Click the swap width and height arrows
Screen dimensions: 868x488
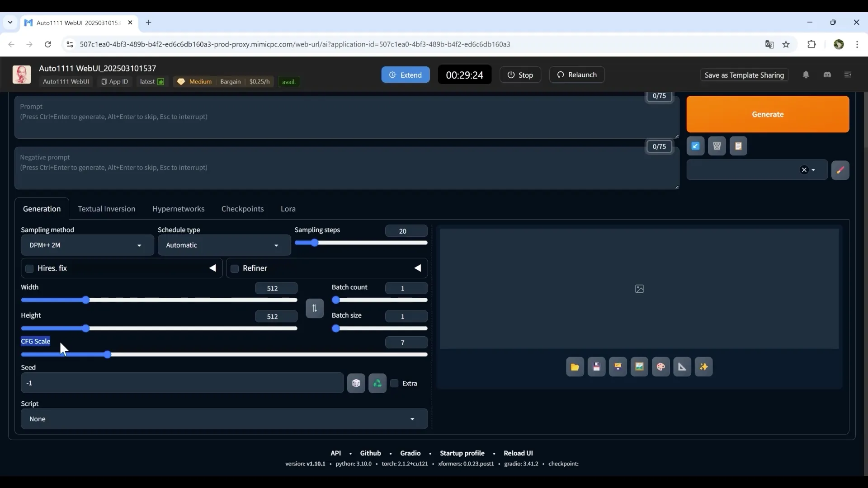point(315,308)
